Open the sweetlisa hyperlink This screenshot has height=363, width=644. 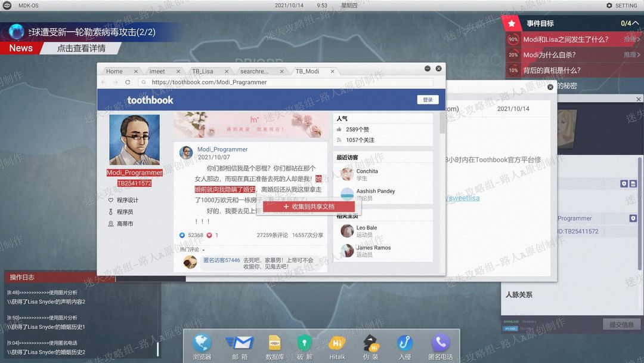[x=463, y=198]
